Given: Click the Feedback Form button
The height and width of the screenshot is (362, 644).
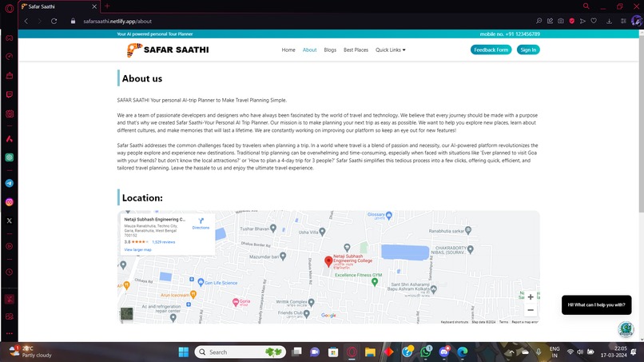Looking at the screenshot, I should [491, 50].
